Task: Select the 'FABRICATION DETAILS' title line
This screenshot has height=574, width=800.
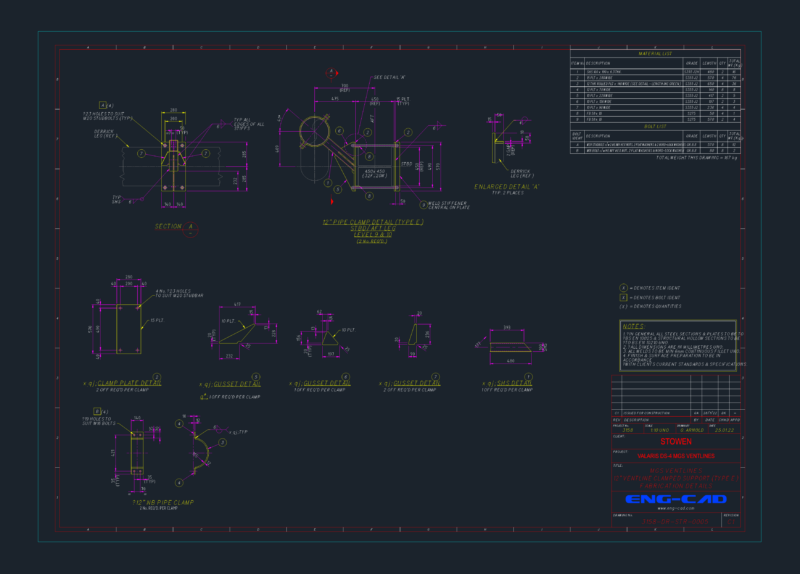Action: point(676,486)
